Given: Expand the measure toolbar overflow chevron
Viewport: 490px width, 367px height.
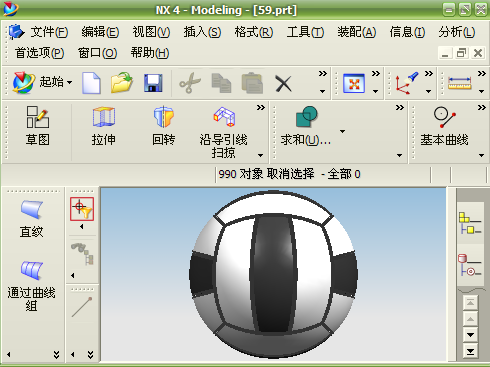Looking at the screenshot, I should 482,74.
